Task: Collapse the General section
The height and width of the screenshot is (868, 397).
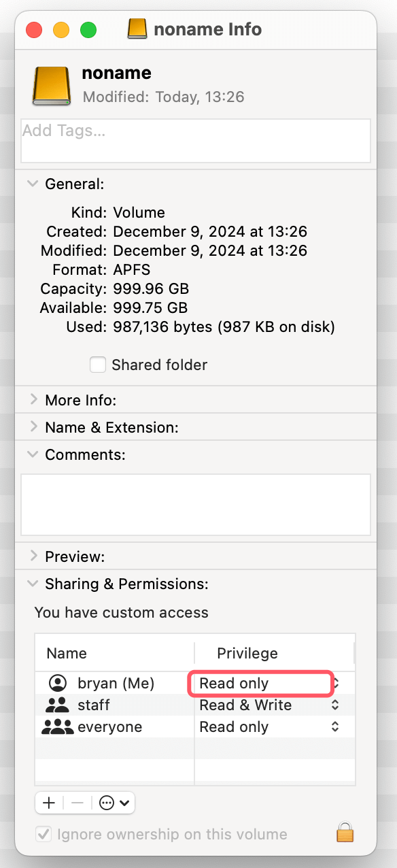Action: click(x=32, y=184)
